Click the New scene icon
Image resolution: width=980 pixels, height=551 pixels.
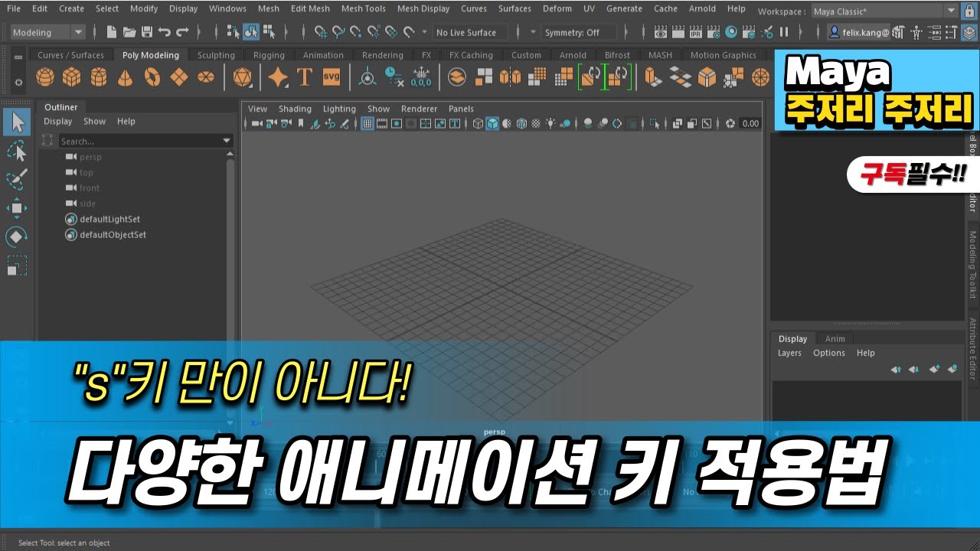pos(112,32)
